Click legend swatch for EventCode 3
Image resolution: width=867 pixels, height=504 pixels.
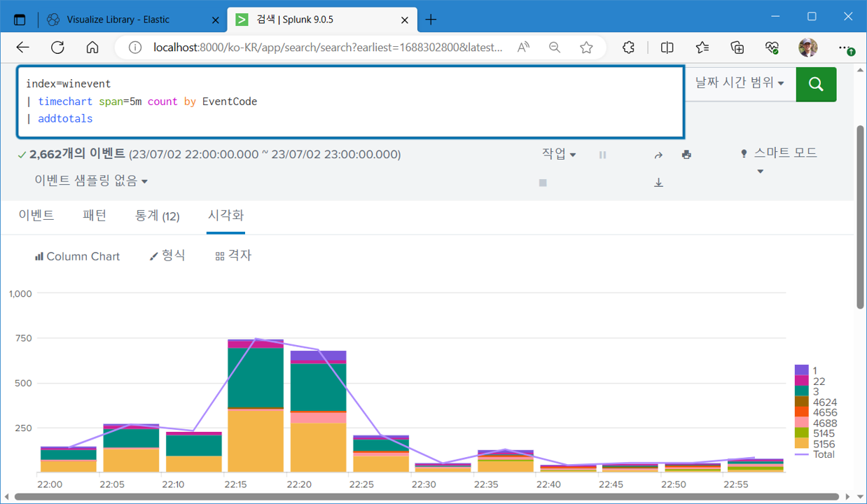coord(801,391)
